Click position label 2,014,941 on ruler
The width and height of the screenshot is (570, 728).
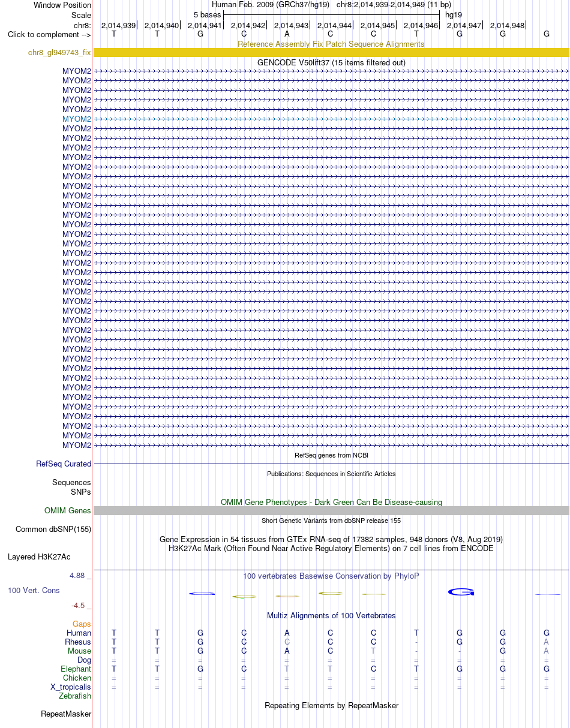click(205, 25)
